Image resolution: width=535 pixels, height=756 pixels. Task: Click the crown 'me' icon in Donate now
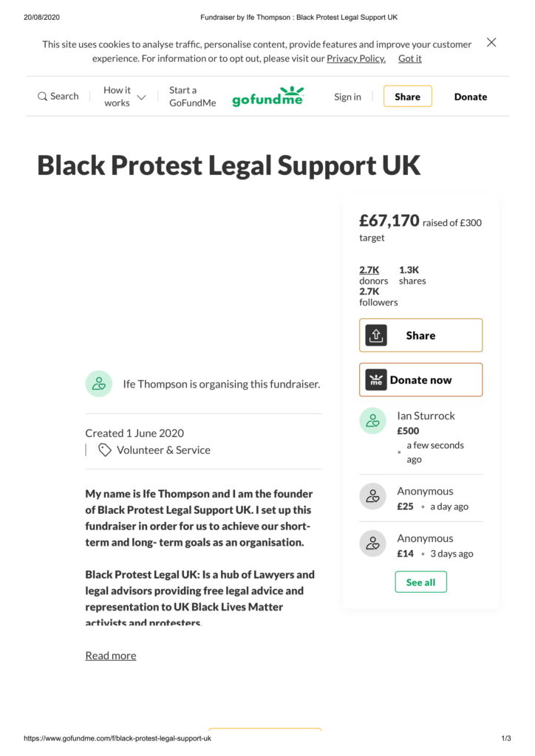point(376,380)
